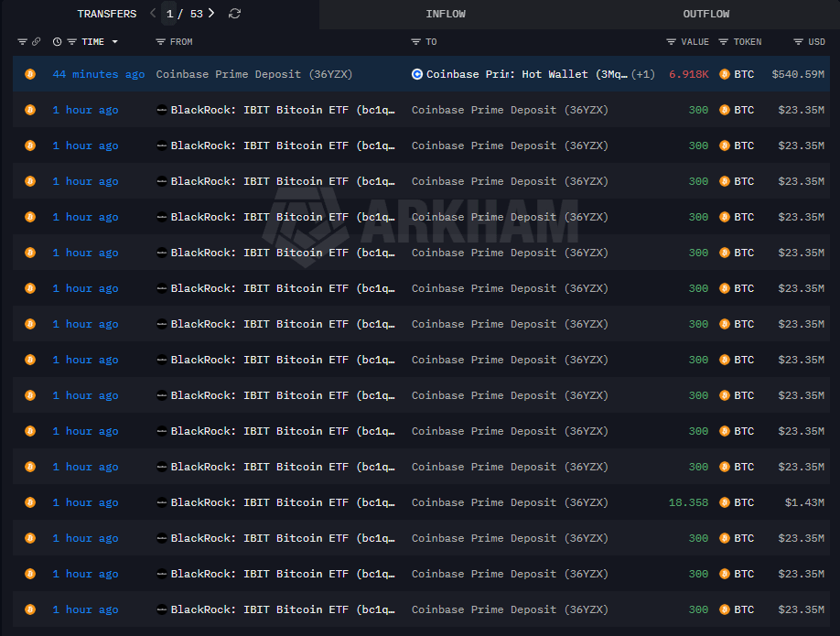840x636 pixels.
Task: Click Bitcoin icon on 44 minutes ago row
Action: (x=29, y=74)
